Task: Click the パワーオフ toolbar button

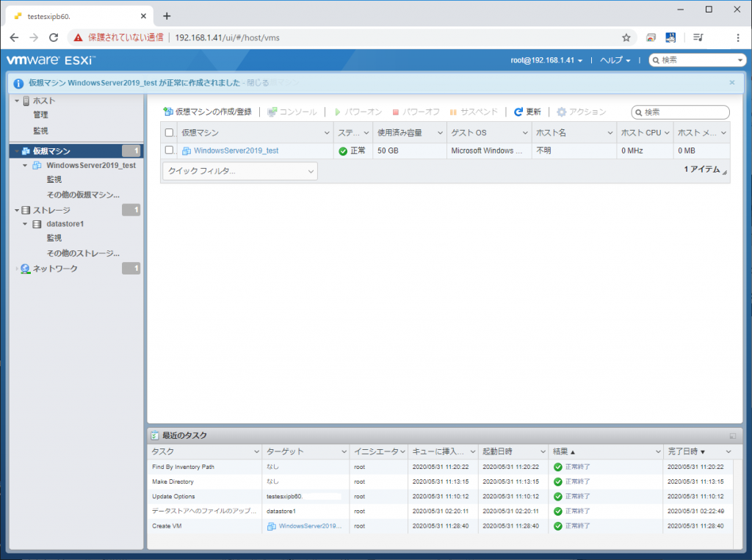Action: tap(416, 112)
